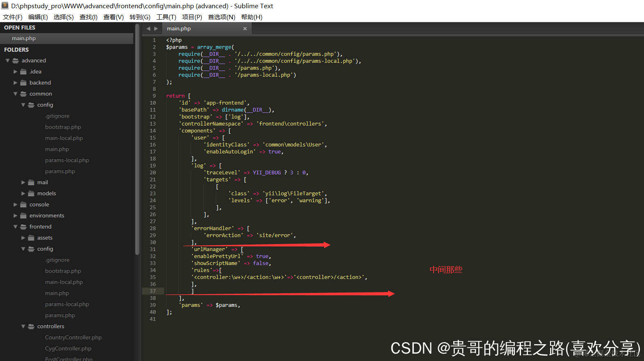Open CygController.php file
644x361 pixels.
coord(68,349)
